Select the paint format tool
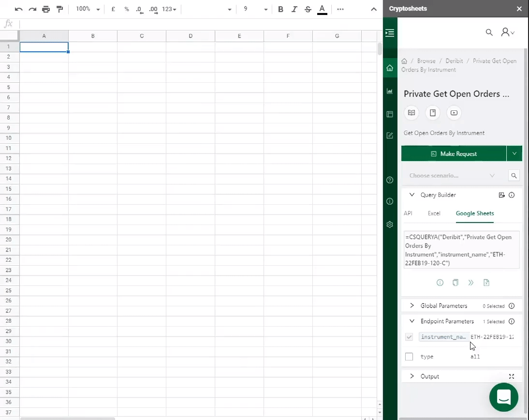529x420 pixels. [59, 9]
